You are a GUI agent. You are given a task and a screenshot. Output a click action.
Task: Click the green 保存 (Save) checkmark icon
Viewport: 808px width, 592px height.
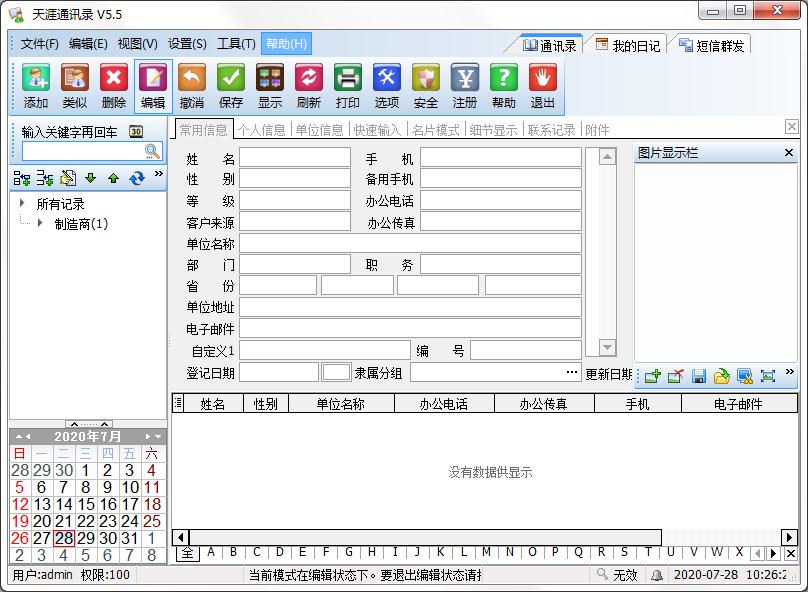[x=231, y=78]
